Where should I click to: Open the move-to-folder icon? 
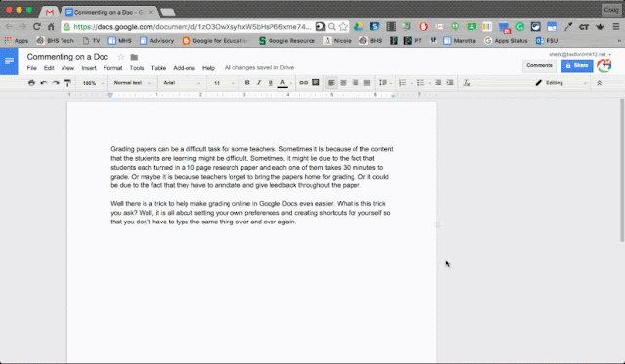pos(134,57)
